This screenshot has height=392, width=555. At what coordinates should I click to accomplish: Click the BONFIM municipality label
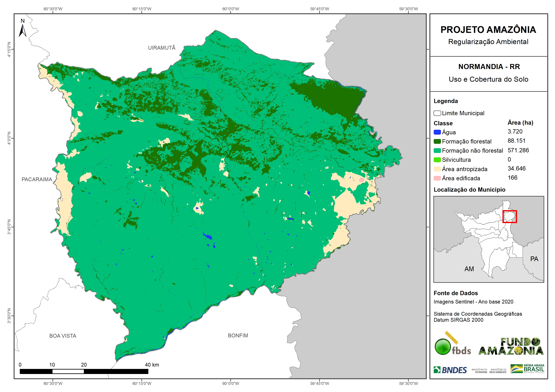(238, 335)
